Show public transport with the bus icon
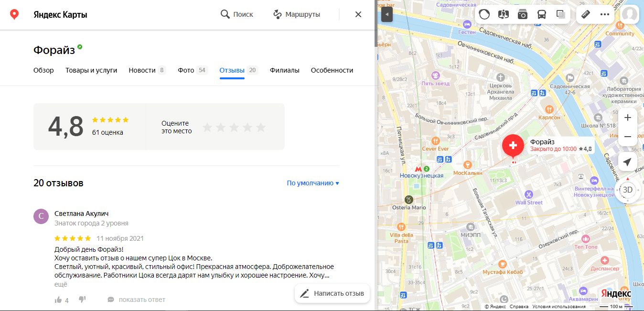This screenshot has width=644, height=311. coord(541,14)
